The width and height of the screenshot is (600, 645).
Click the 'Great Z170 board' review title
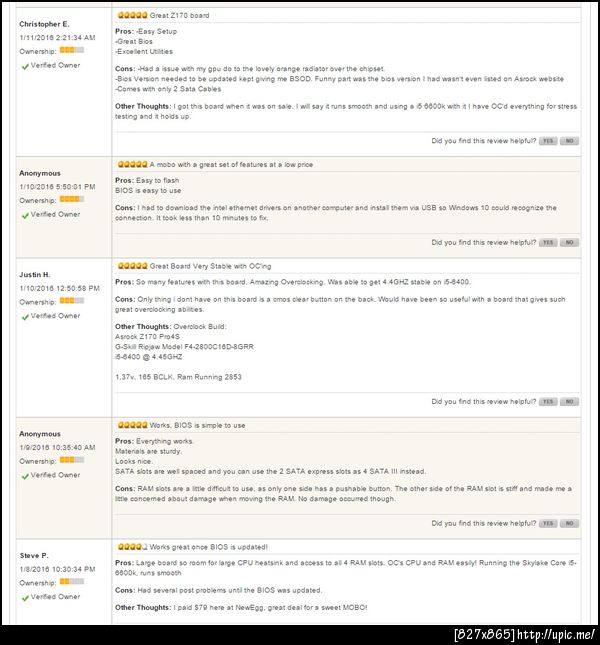tap(179, 16)
